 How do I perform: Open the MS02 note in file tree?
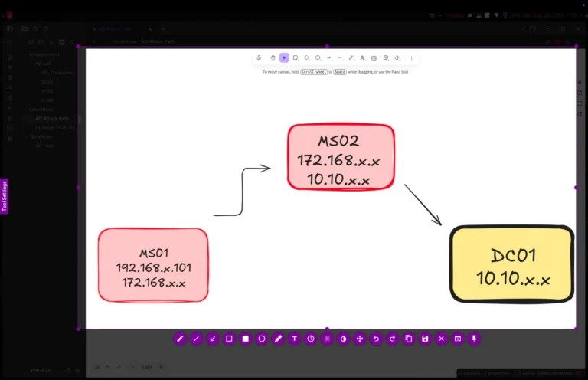pyautogui.click(x=47, y=100)
